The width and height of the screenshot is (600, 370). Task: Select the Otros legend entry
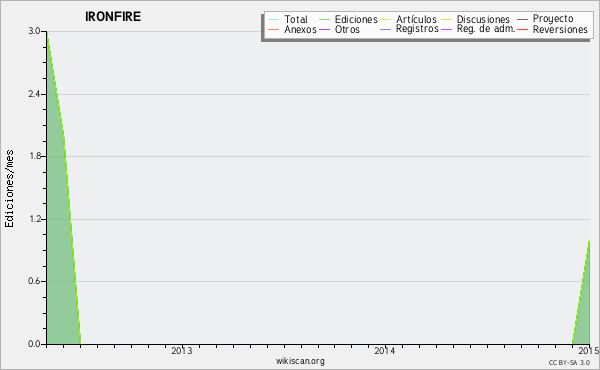[347, 29]
